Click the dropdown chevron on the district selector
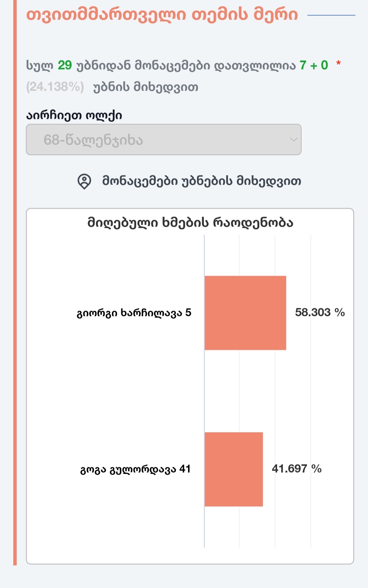Image resolution: width=368 pixels, height=588 pixels. point(293,140)
